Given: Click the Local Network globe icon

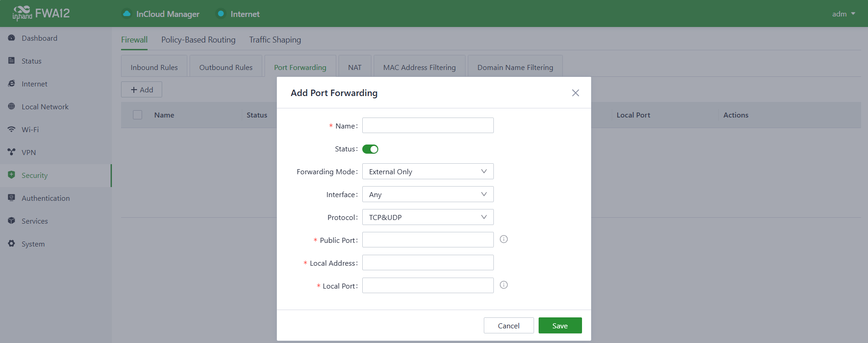Looking at the screenshot, I should click(12, 107).
